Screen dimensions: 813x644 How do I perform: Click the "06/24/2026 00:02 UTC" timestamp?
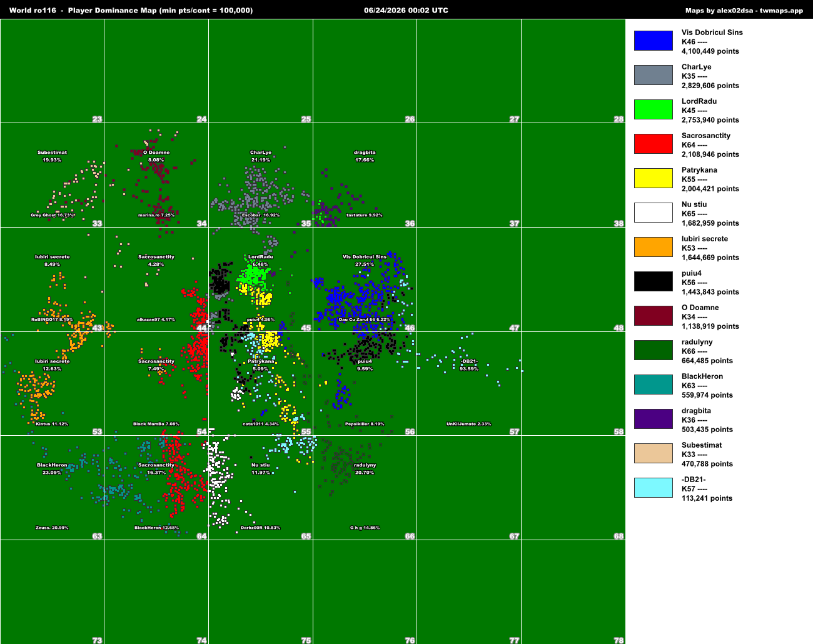pos(406,11)
